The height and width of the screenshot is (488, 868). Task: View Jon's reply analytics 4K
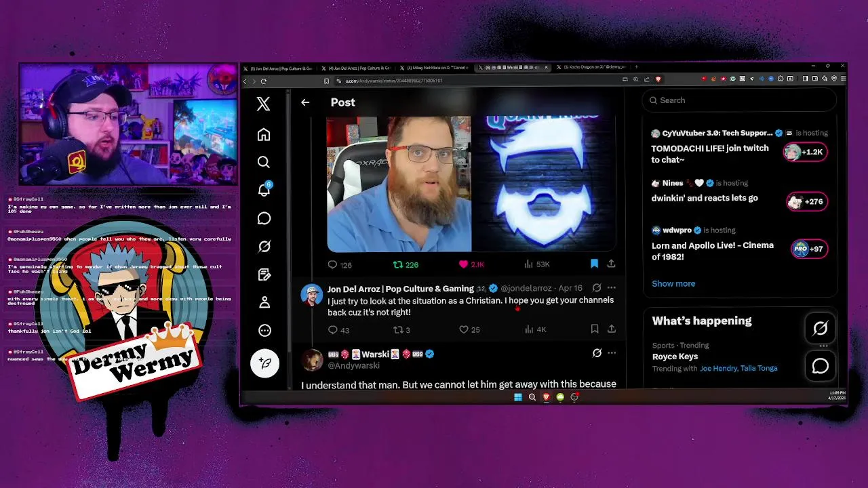point(535,329)
